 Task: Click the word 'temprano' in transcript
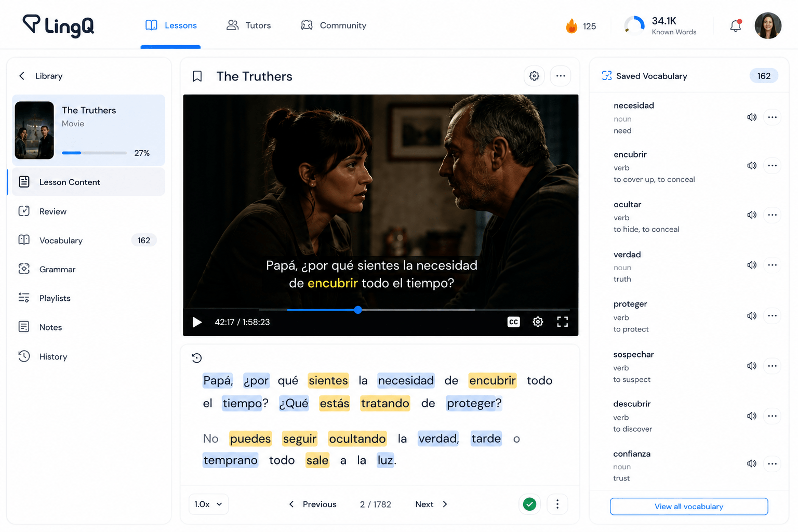230,460
